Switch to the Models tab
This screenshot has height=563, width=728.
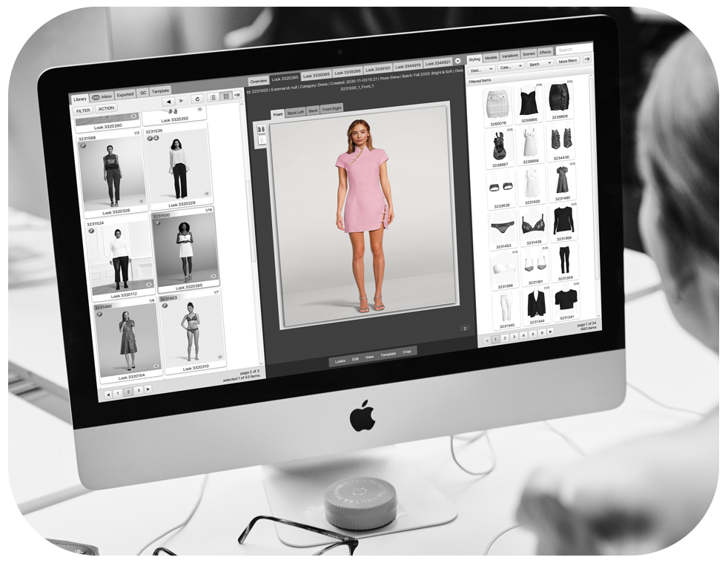tap(492, 56)
